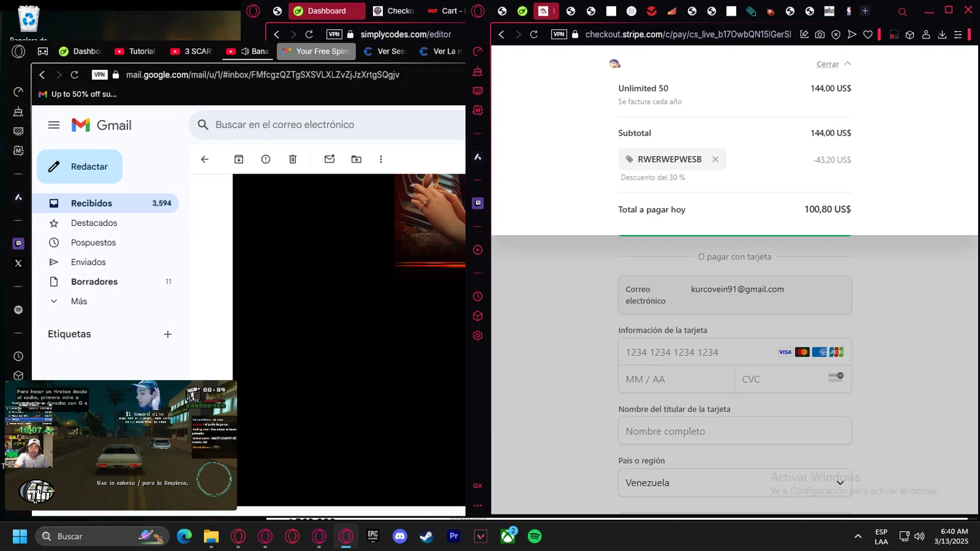
Task: Report the Gmail message as spam
Action: [x=266, y=159]
